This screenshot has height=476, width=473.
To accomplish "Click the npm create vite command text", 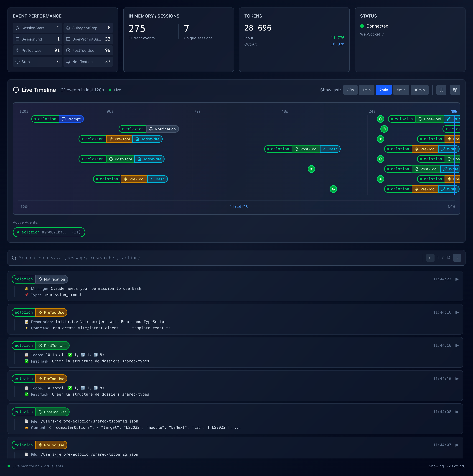I will coord(112,328).
